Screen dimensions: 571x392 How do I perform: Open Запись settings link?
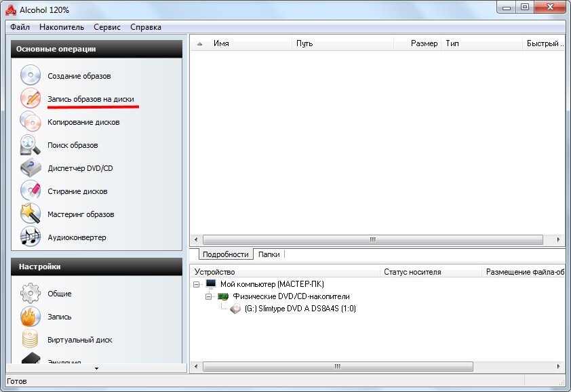click(60, 317)
